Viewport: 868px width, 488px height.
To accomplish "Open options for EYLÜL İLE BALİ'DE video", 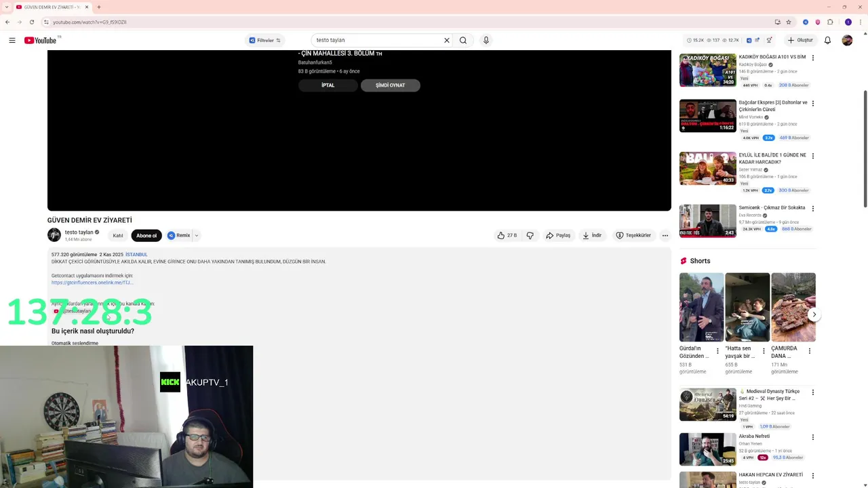I will (x=813, y=156).
